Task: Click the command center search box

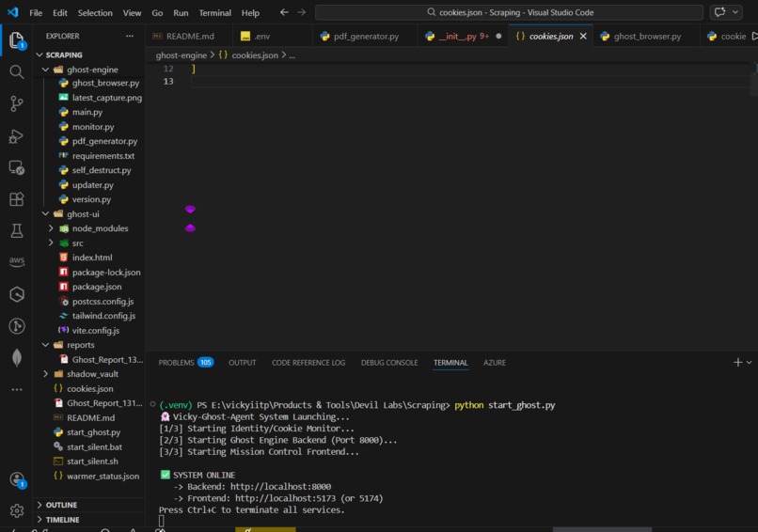Action: pyautogui.click(x=509, y=12)
